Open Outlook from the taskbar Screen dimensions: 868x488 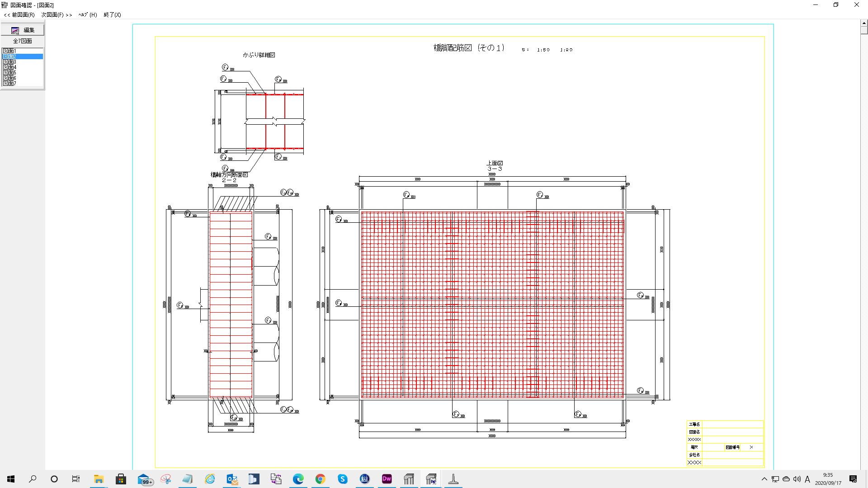coord(232,479)
